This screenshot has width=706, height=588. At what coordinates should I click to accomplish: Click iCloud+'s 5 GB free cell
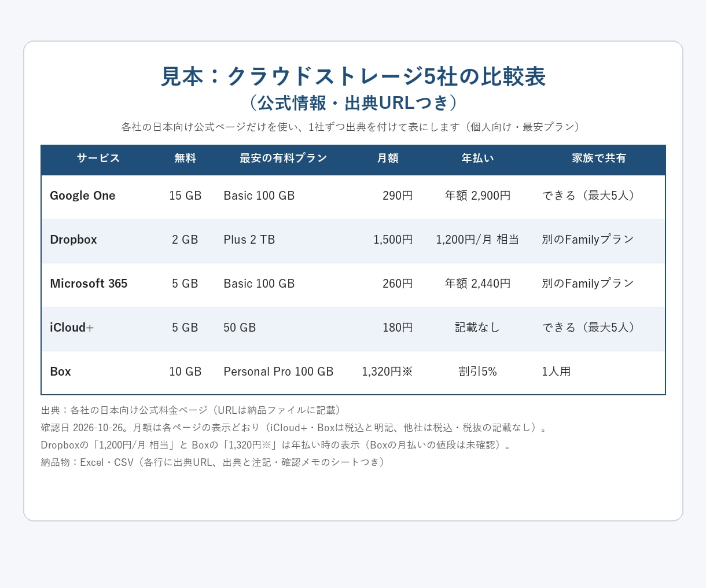click(x=185, y=328)
